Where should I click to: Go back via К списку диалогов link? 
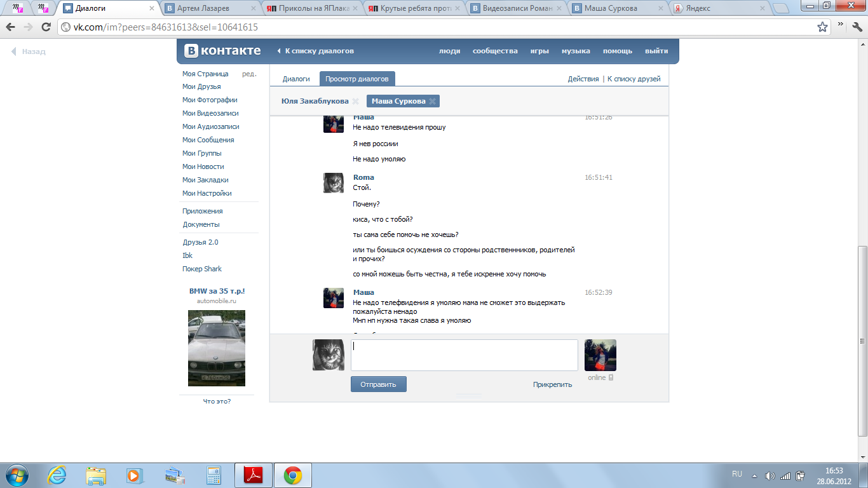coord(319,51)
